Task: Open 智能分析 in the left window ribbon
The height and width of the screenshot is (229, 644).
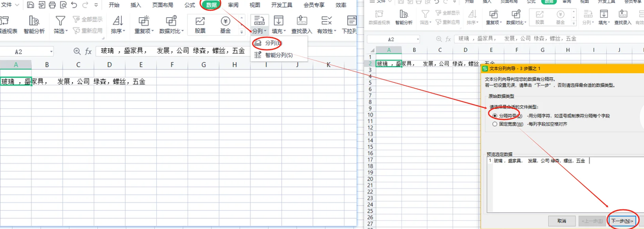Action: click(x=34, y=25)
